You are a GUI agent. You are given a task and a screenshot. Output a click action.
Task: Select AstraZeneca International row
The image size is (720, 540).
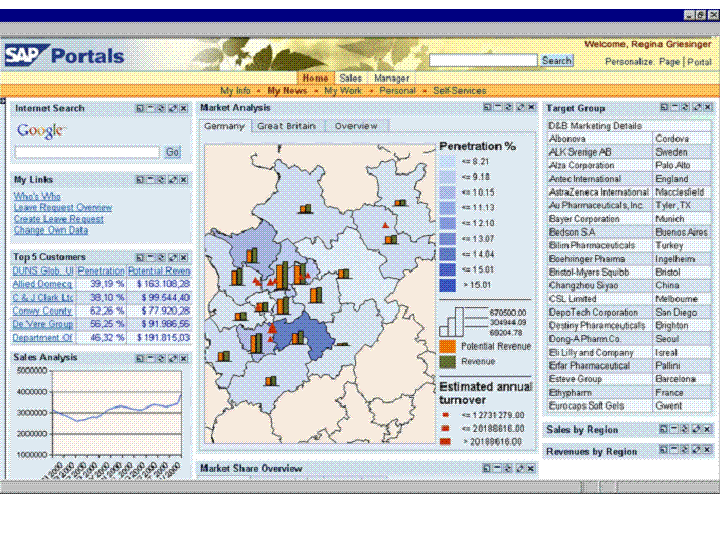[629, 192]
